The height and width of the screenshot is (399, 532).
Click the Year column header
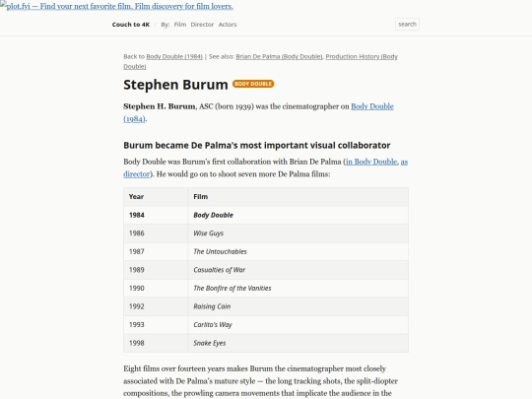(156, 197)
